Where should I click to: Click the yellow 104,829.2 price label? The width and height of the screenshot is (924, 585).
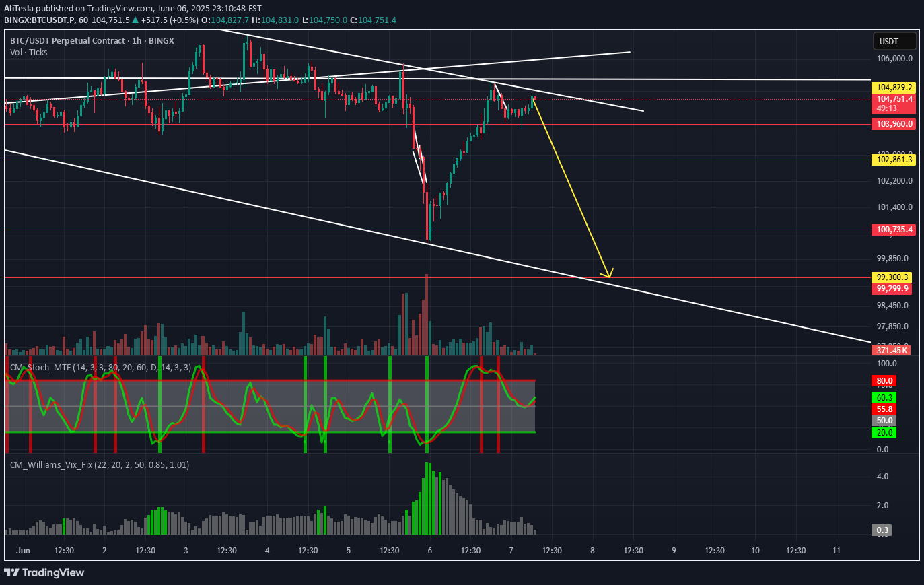coord(894,88)
